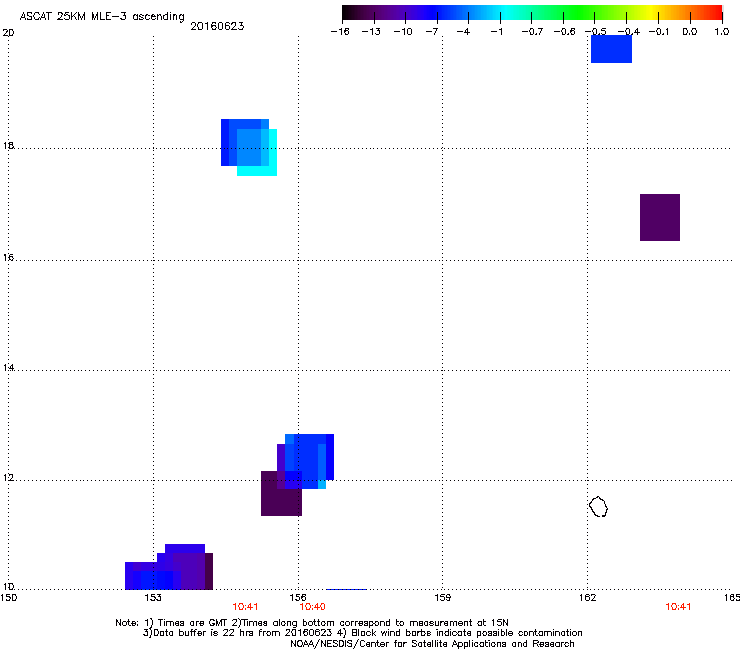Click the purple-blue cluster near 10N 153E
Viewport: 740px width, 650px height.
pos(169,567)
